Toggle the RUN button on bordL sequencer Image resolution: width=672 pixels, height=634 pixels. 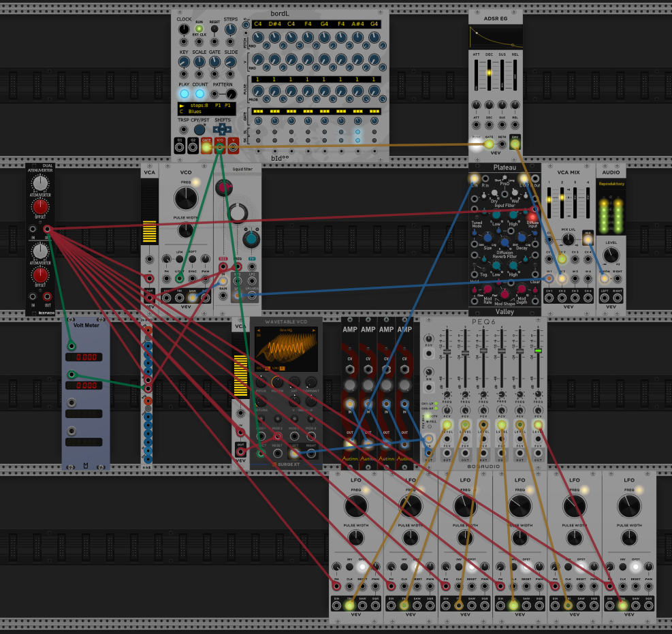[x=199, y=29]
